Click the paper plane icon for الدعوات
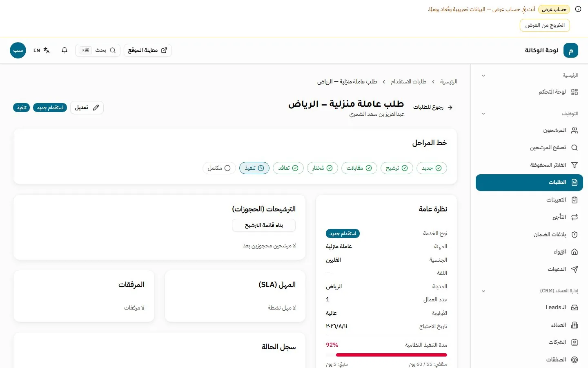The image size is (588, 368). [x=575, y=269]
